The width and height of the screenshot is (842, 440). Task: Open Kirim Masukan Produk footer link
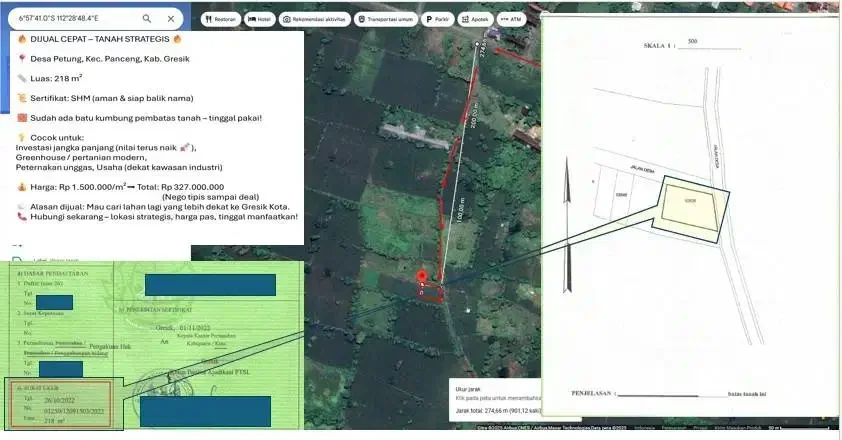point(738,428)
